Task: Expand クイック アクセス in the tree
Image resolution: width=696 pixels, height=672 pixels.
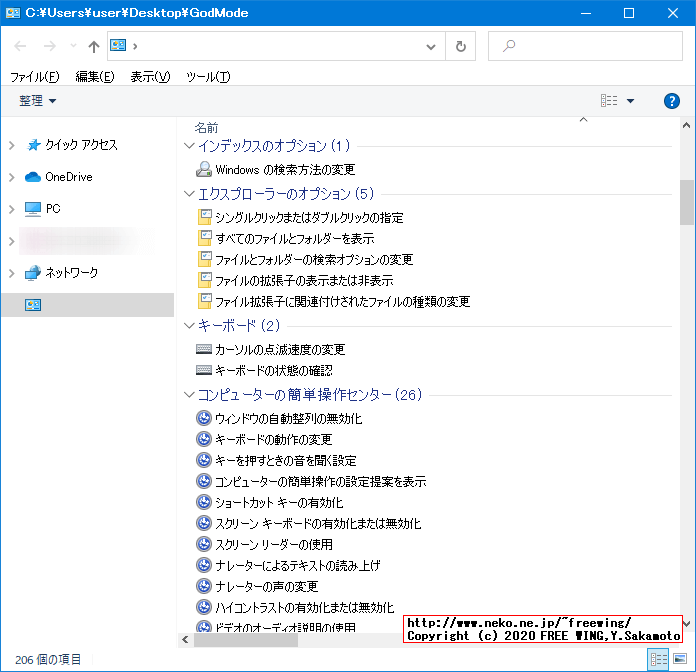Action: (x=12, y=145)
